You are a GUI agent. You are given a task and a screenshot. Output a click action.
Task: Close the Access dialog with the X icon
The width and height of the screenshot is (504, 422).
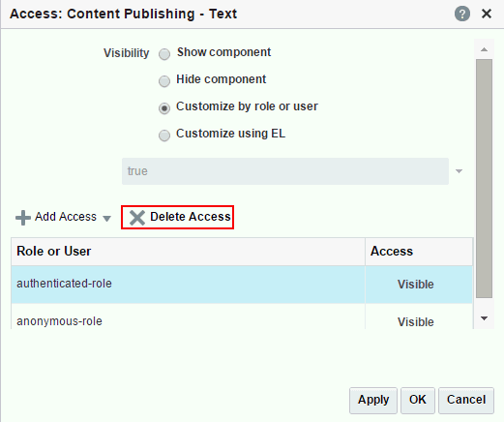(487, 14)
